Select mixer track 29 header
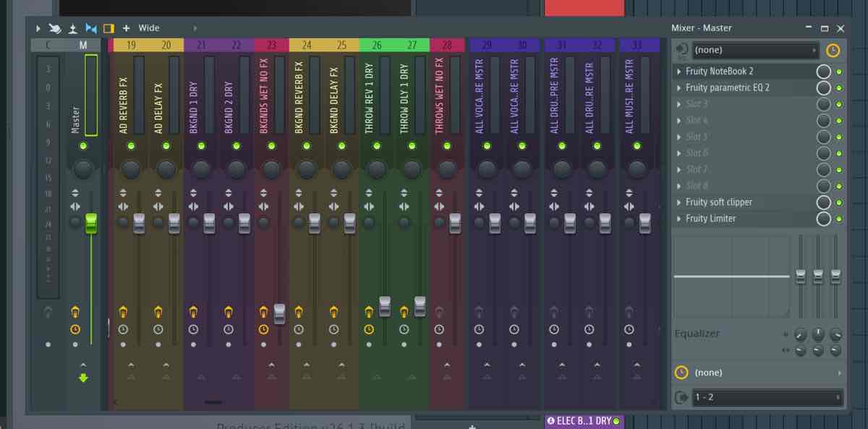 pos(487,45)
